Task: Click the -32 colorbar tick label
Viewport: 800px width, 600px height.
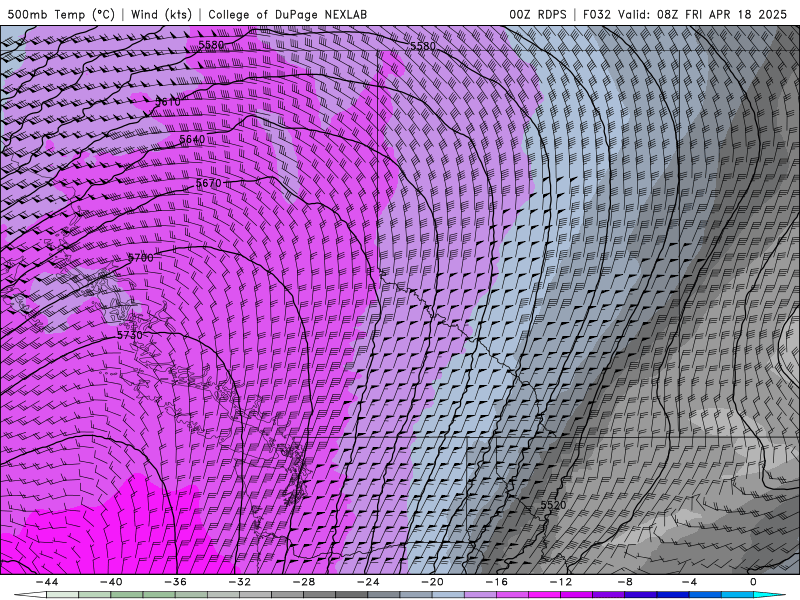Action: (239, 582)
